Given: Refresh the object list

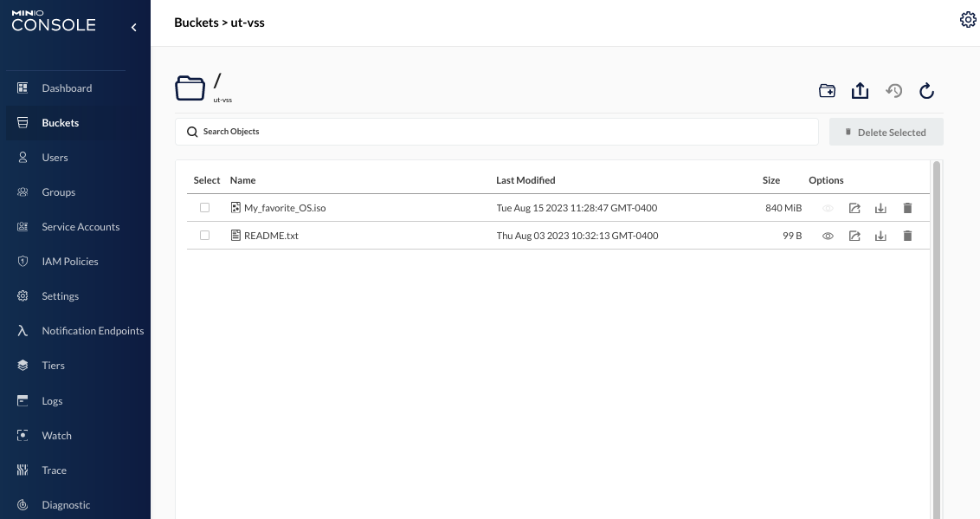Looking at the screenshot, I should point(927,91).
